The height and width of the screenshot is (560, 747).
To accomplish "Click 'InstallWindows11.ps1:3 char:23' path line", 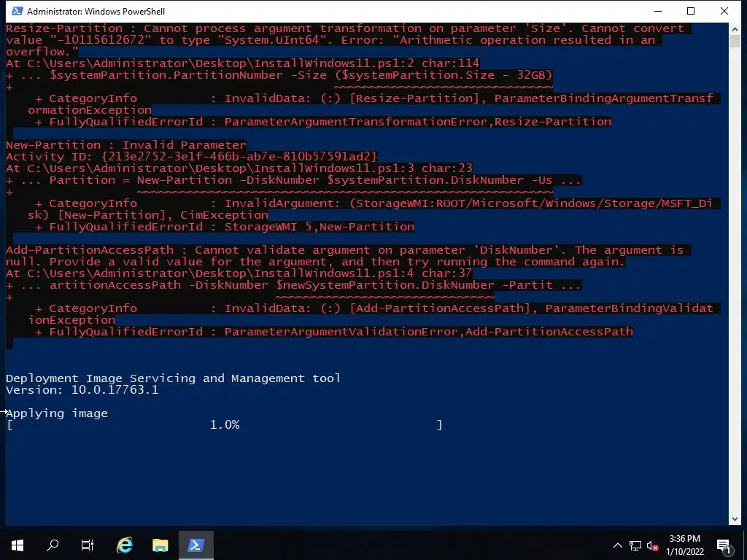I will (239, 168).
